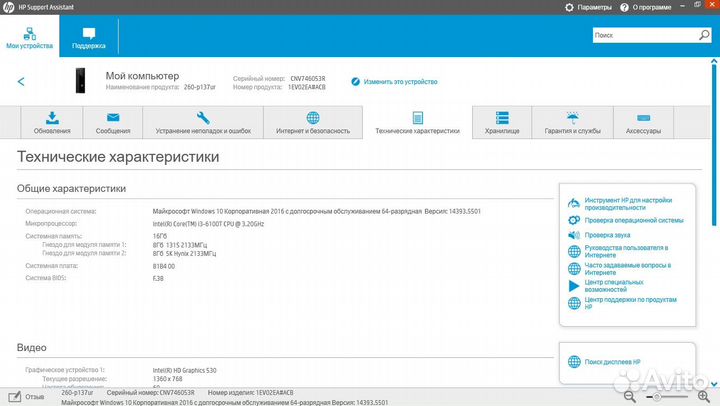Click the BIOS version F.38

pos(158,278)
